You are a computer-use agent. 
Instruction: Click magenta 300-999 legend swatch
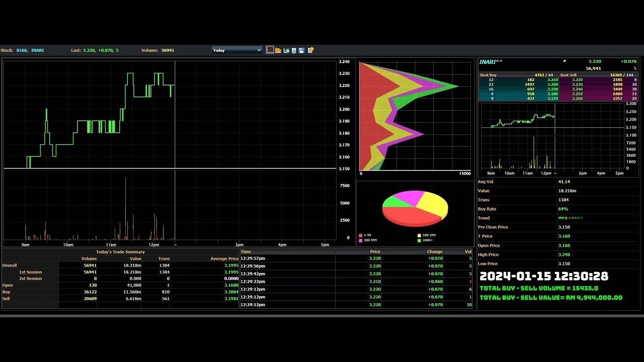(360, 240)
